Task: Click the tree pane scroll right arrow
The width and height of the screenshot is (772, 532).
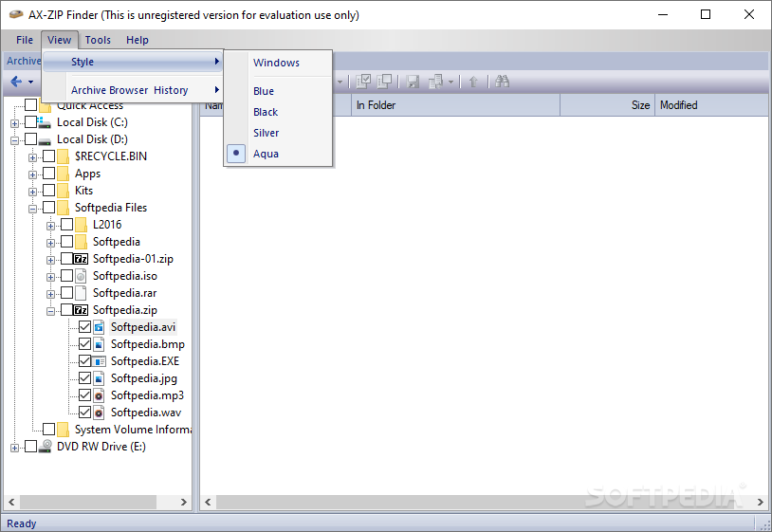Action: point(184,502)
